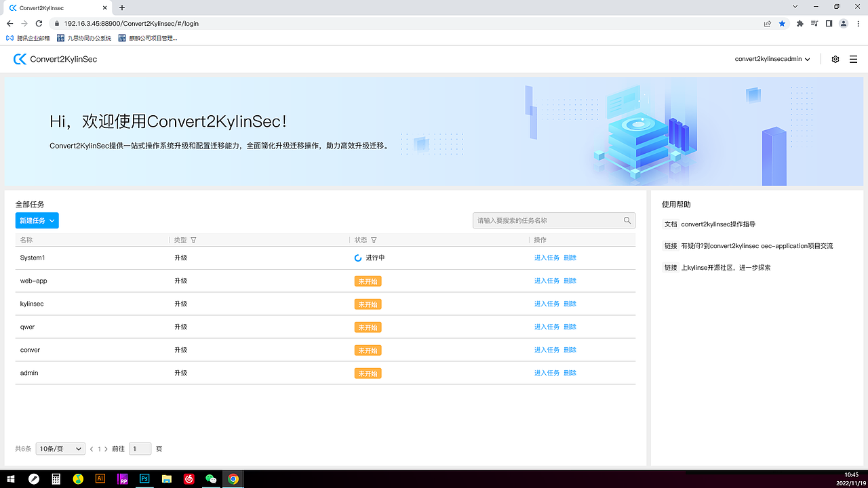The height and width of the screenshot is (488, 868).
Task: Click the task name search field
Action: pos(554,220)
